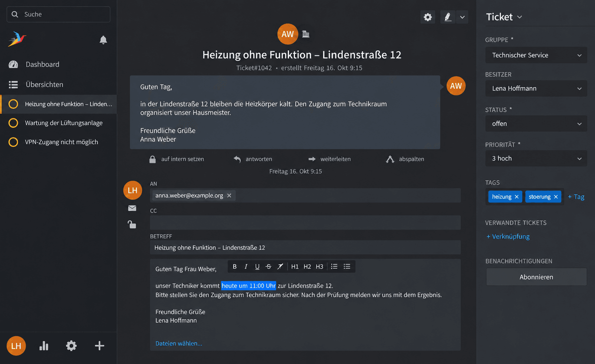Open the Gruppe dropdown
Screen dimensions: 595x364
click(536, 55)
